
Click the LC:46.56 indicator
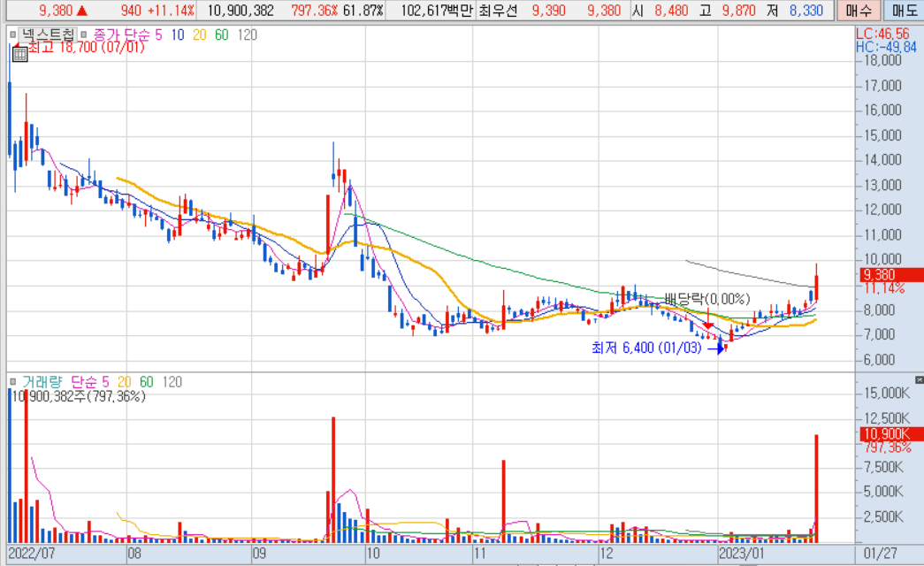pyautogui.click(x=882, y=34)
